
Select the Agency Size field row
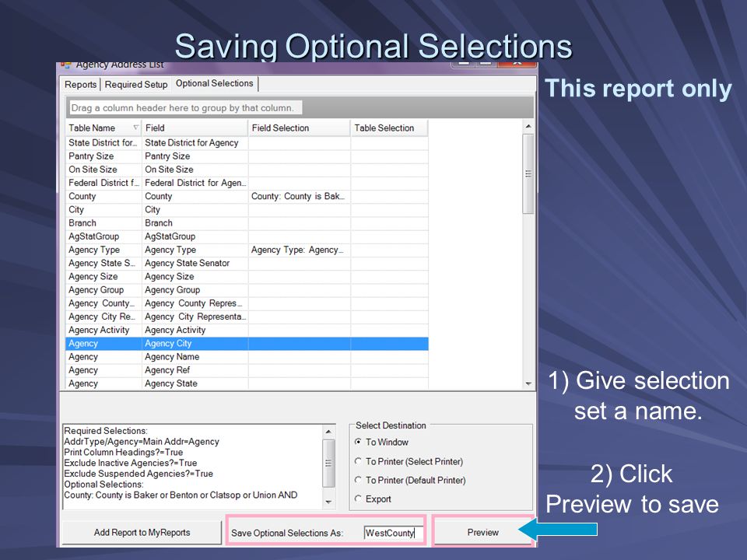point(247,276)
